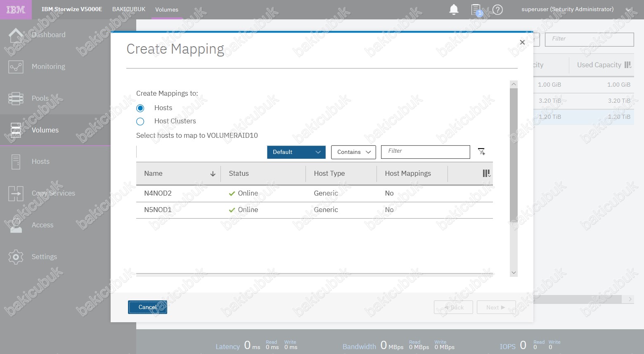This screenshot has width=644, height=354.
Task: Sort by the Status column header
Action: (x=239, y=174)
